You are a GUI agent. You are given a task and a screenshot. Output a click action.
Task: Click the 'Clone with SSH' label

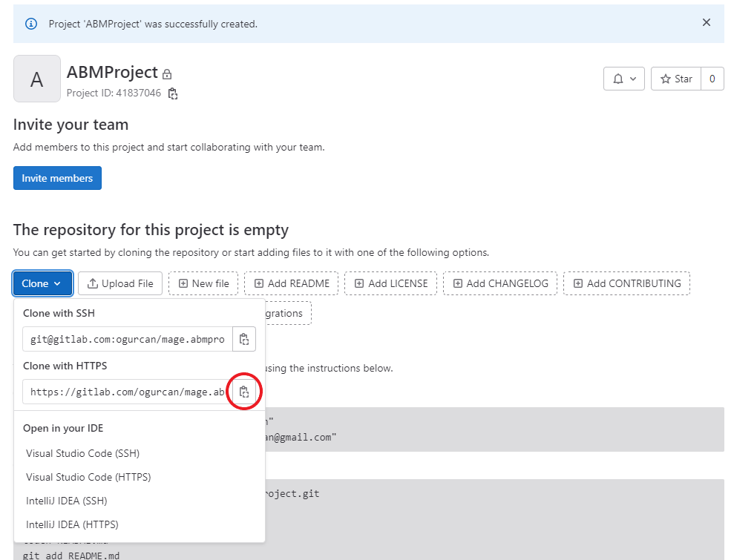(59, 314)
